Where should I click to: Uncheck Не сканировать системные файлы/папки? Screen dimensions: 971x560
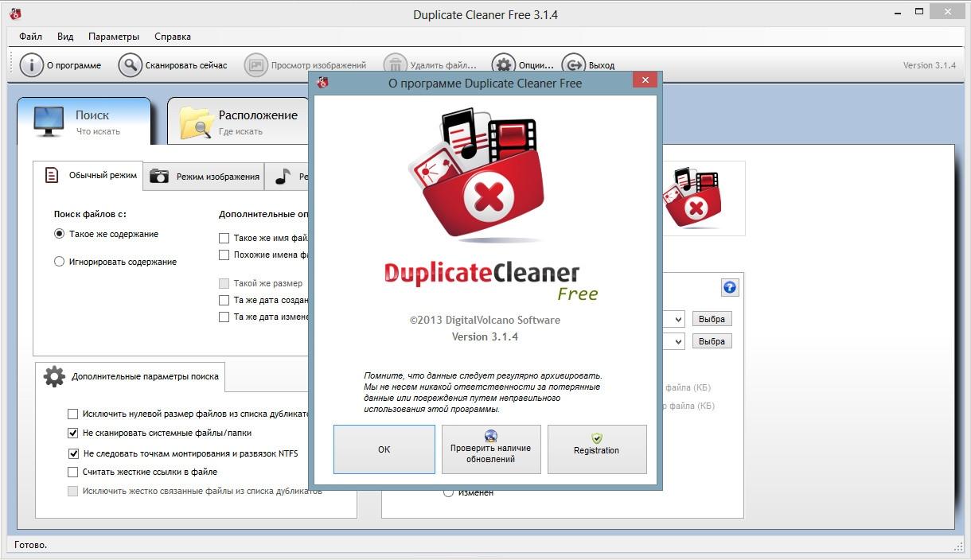pyautogui.click(x=73, y=434)
